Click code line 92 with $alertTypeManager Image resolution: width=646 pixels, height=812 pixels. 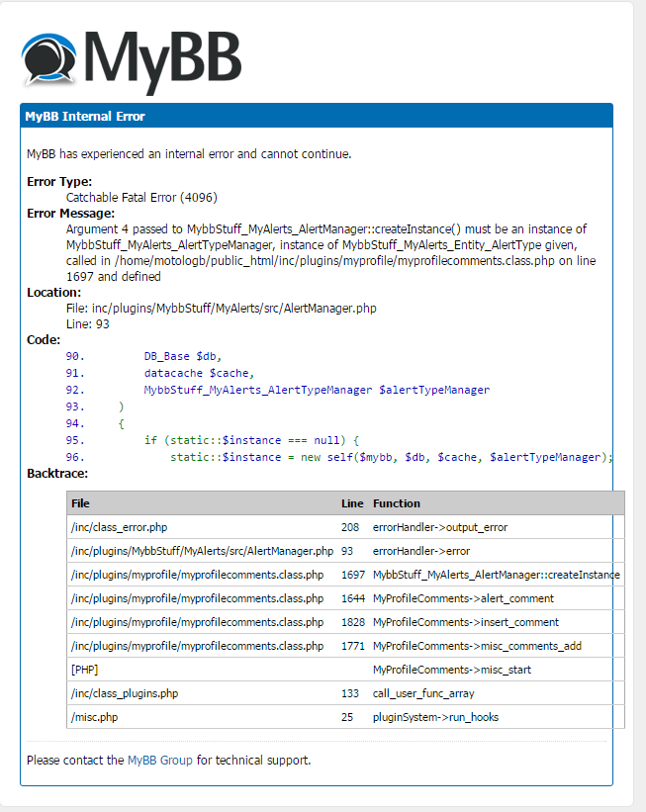coord(317,390)
